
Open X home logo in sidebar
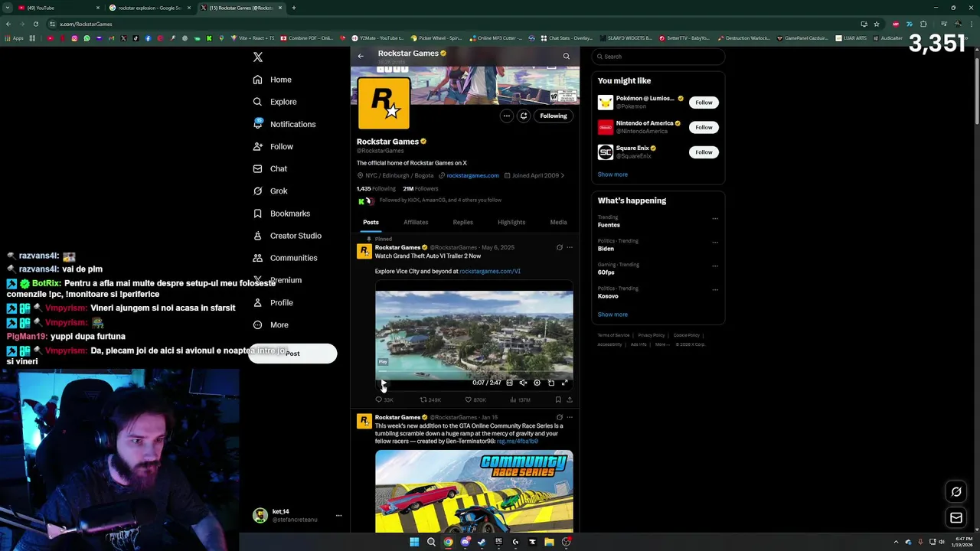coord(258,57)
